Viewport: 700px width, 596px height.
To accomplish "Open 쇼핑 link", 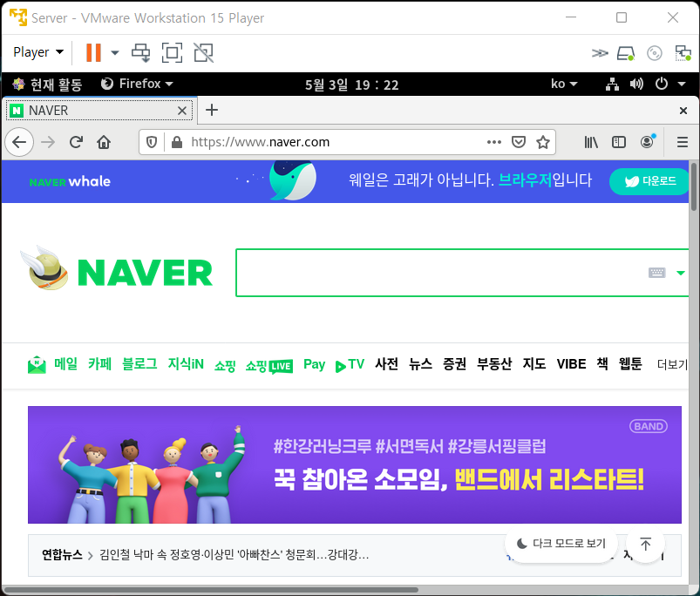I will [x=225, y=366].
